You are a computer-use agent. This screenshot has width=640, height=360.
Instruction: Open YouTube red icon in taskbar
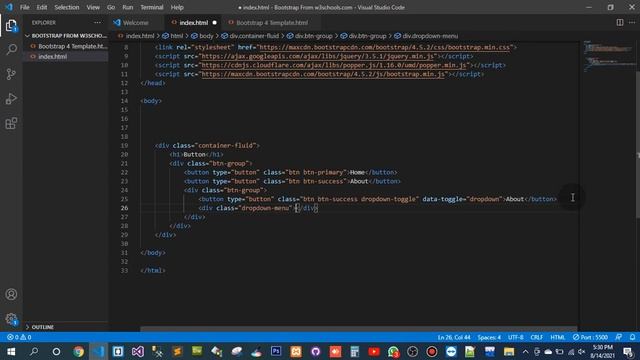coord(373,351)
